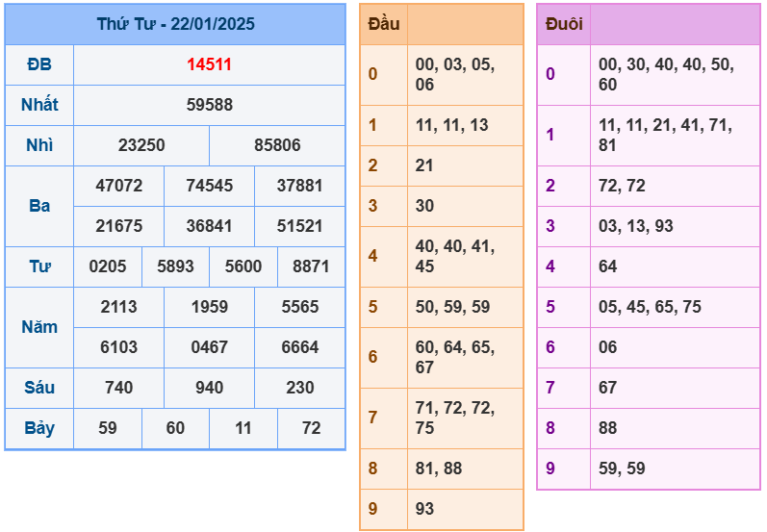Select the red special prize number 14511

(209, 64)
